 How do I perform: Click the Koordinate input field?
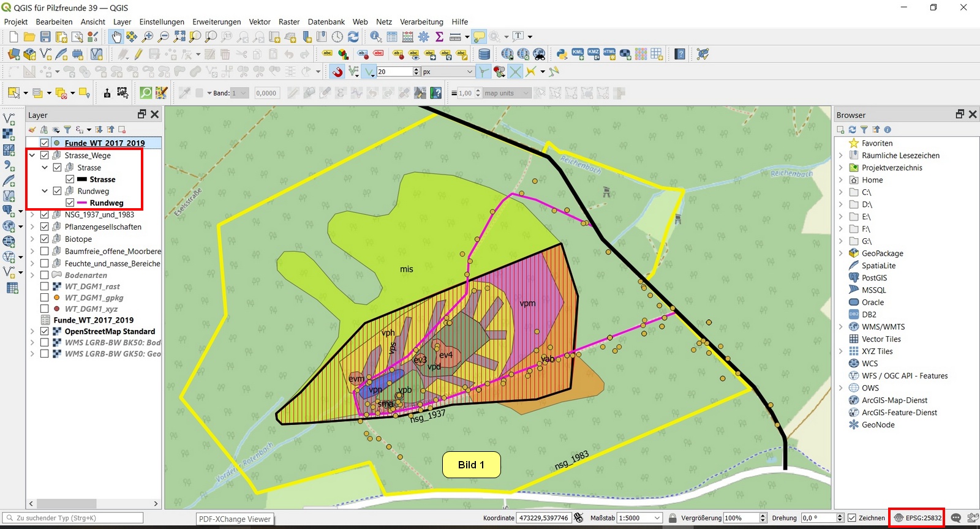click(x=543, y=518)
